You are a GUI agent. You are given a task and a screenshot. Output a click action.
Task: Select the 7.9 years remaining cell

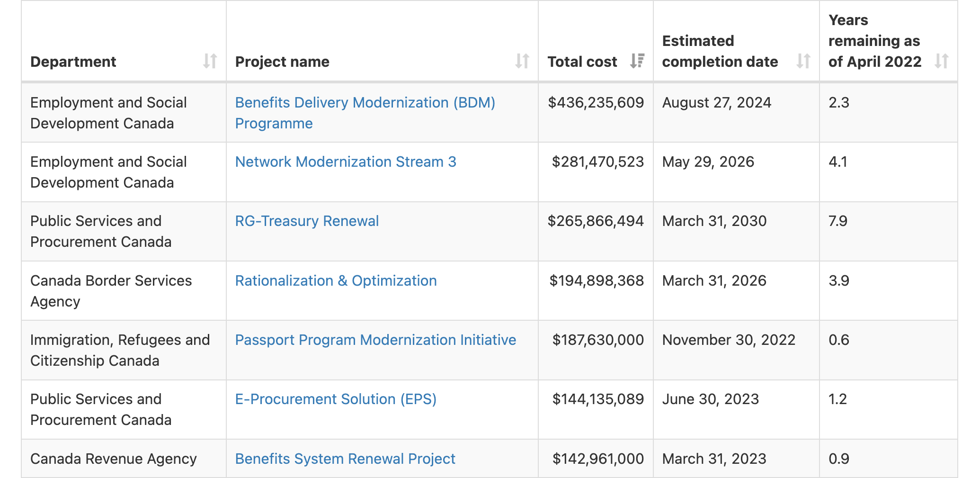(889, 232)
